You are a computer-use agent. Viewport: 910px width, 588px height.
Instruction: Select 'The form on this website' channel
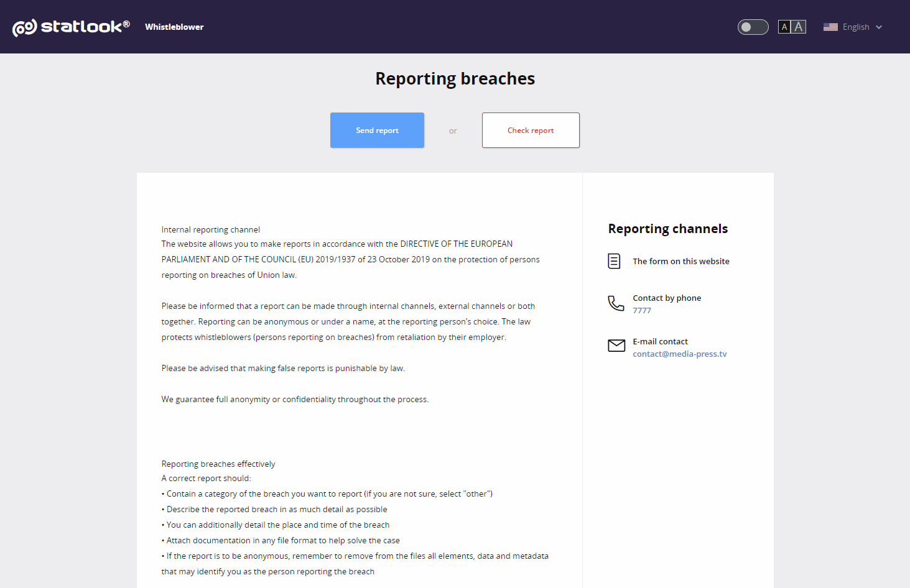tap(680, 261)
